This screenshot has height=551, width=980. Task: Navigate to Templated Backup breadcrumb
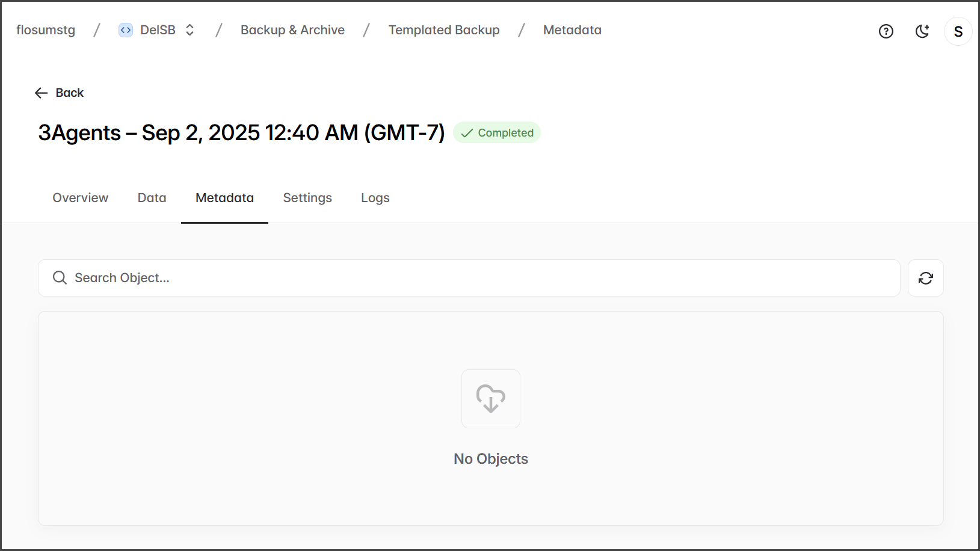click(444, 30)
